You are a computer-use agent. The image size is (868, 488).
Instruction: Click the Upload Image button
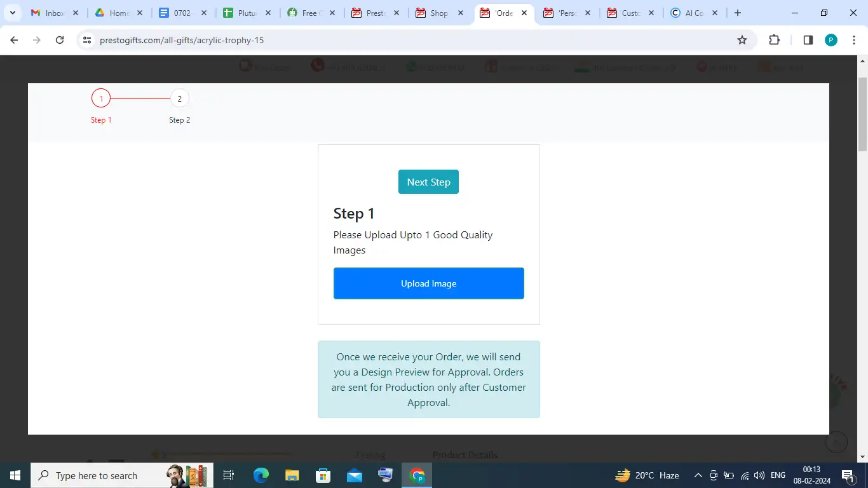(x=428, y=283)
